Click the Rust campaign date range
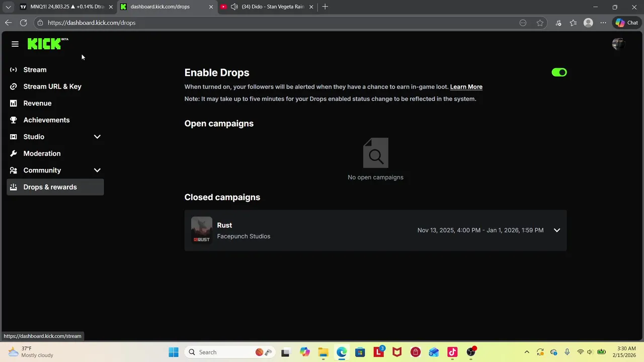This screenshot has width=644, height=362. click(x=480, y=230)
